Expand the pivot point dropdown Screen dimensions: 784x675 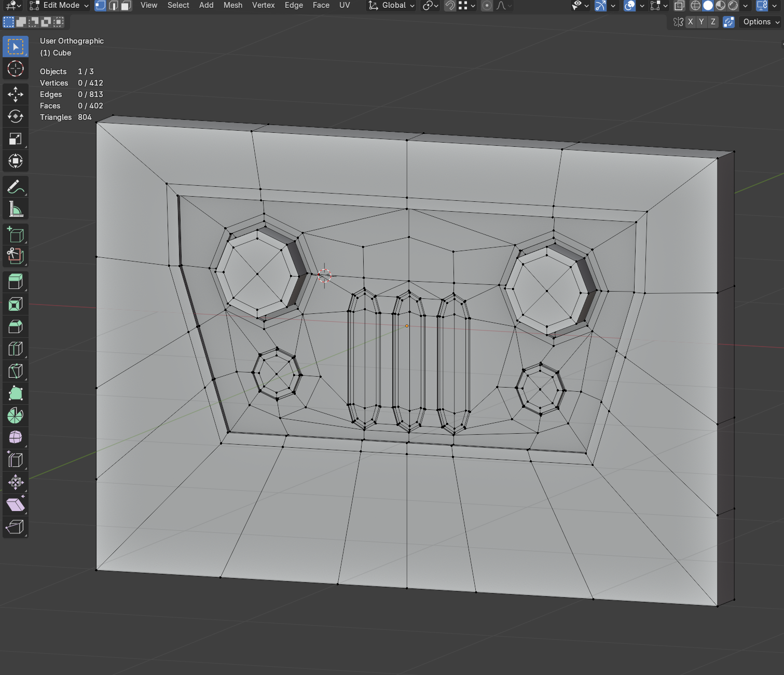click(431, 5)
